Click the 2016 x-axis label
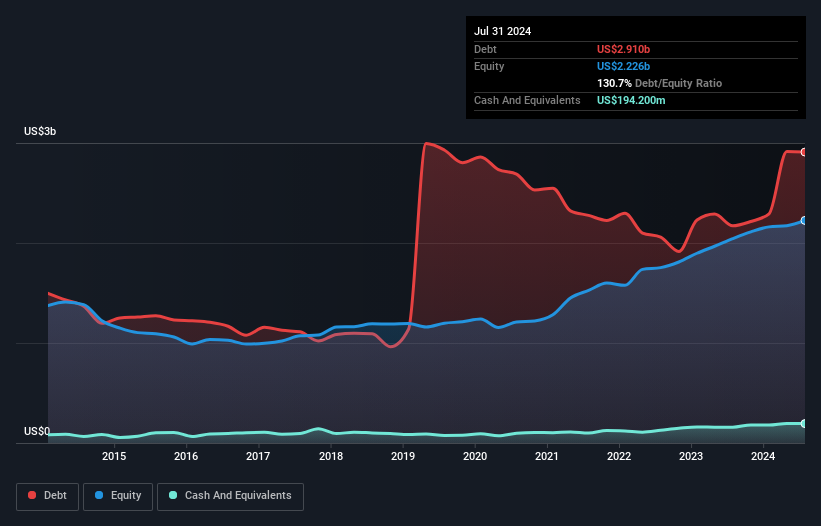Image resolution: width=821 pixels, height=526 pixels. [x=186, y=456]
